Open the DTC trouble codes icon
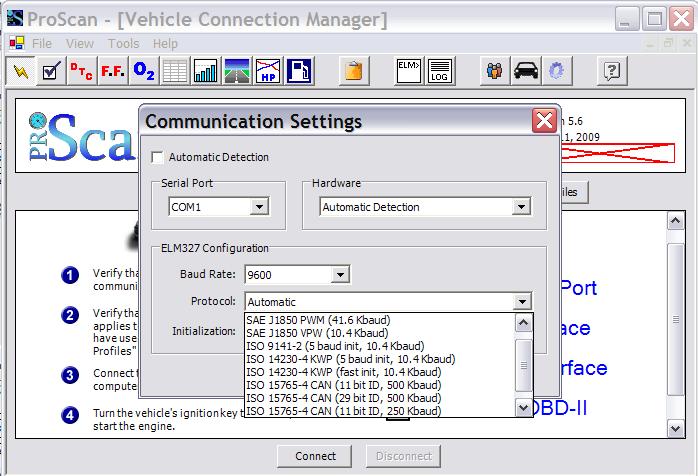Image resolution: width=698 pixels, height=476 pixels. click(x=82, y=71)
